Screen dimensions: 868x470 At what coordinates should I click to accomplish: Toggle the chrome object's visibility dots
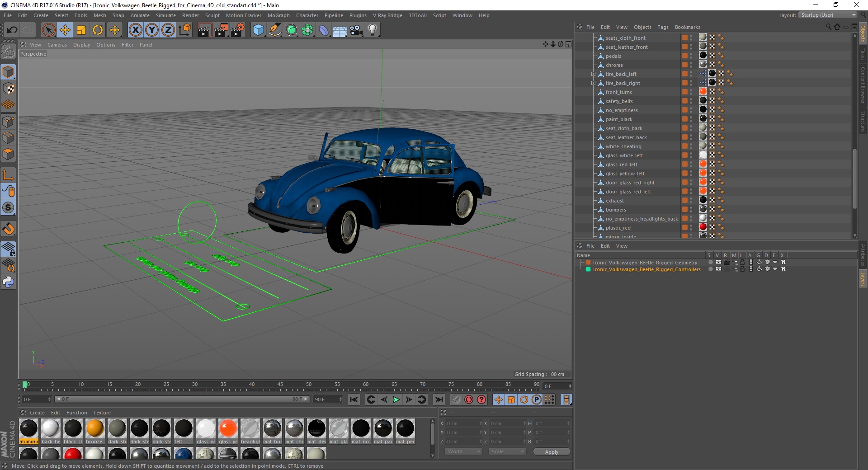691,65
